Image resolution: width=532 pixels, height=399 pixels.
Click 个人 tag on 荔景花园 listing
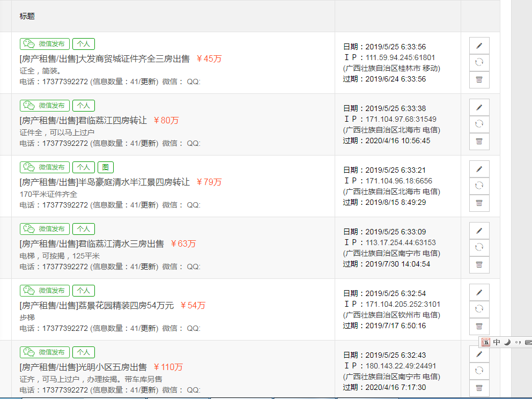click(x=84, y=291)
